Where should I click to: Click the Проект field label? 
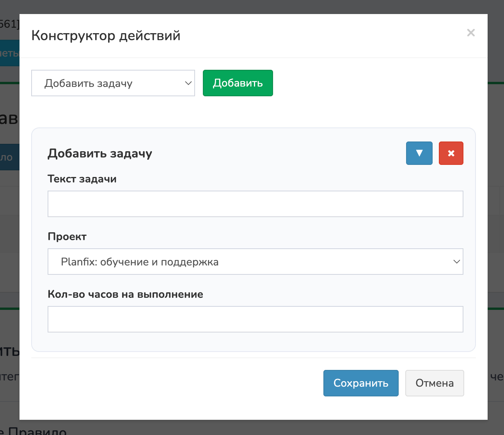(x=67, y=237)
